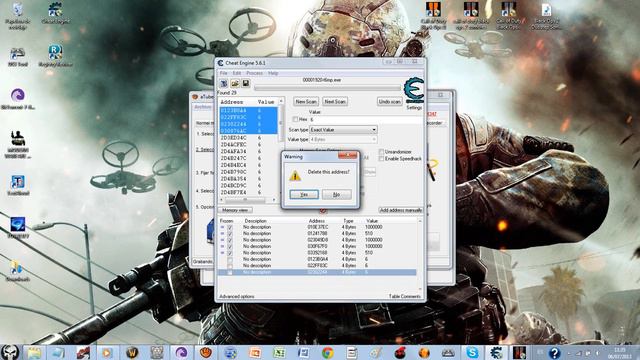Open the Recycle Bin desktop icon
This screenshot has width=640, height=360.
coord(18,16)
